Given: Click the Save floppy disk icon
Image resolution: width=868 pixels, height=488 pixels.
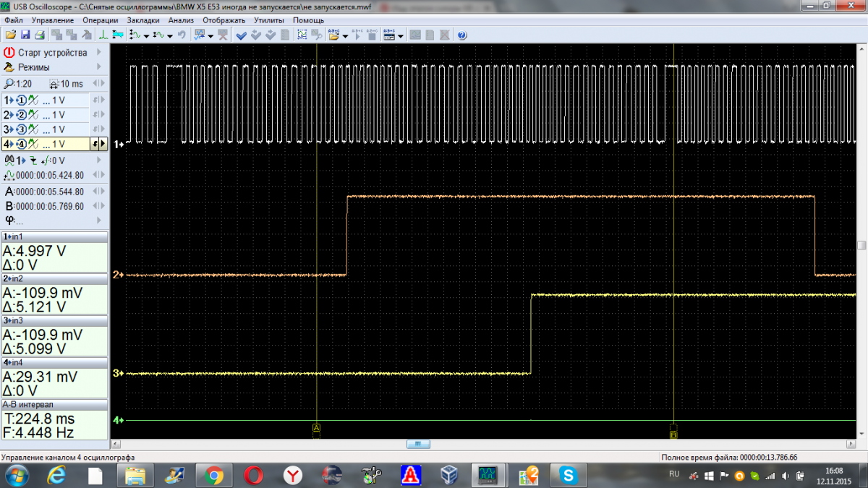Looking at the screenshot, I should click(25, 35).
